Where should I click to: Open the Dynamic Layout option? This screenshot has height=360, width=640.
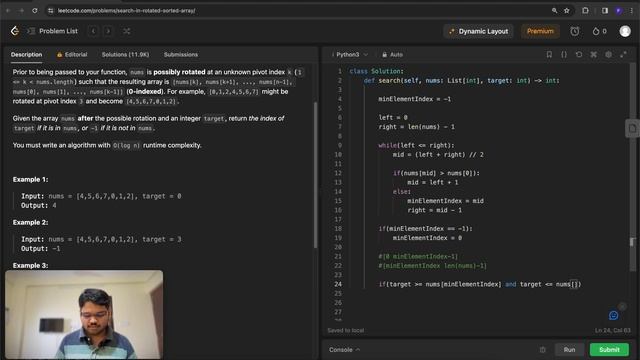(479, 31)
